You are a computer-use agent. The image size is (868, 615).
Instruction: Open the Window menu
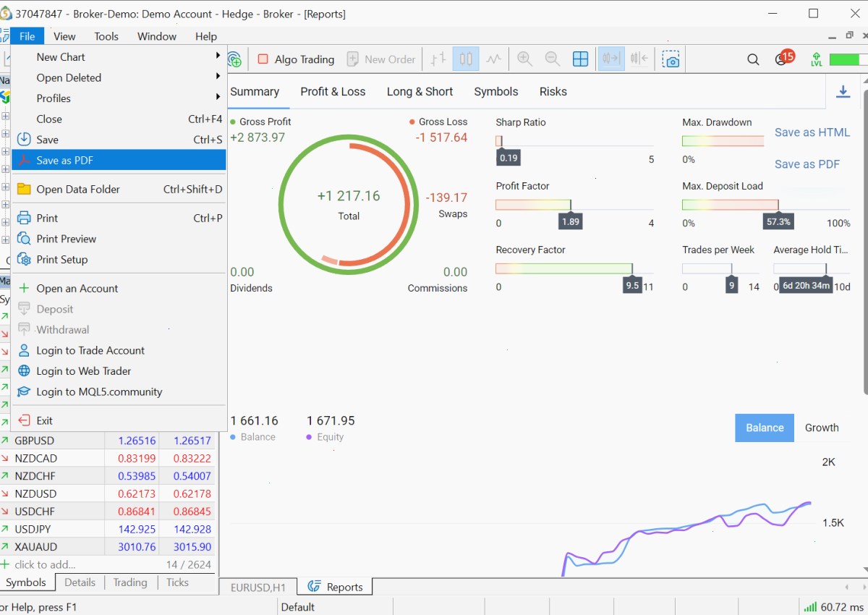pos(157,36)
